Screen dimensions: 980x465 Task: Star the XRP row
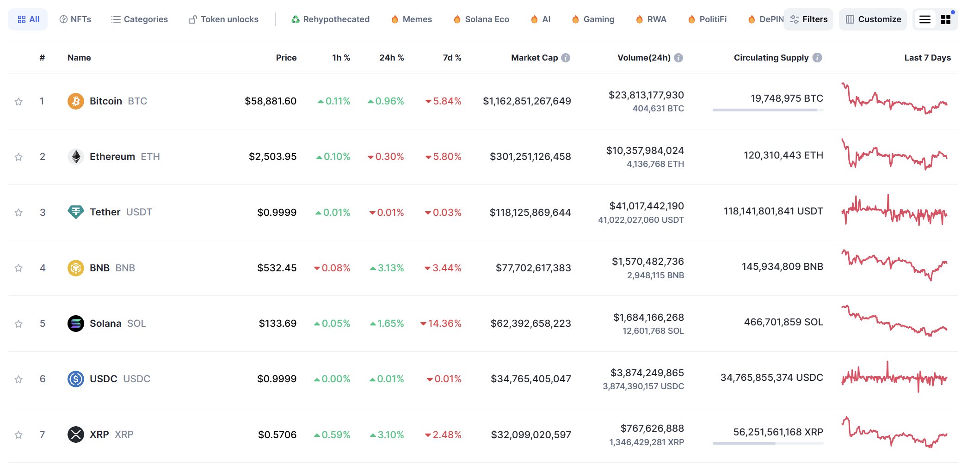click(18, 434)
